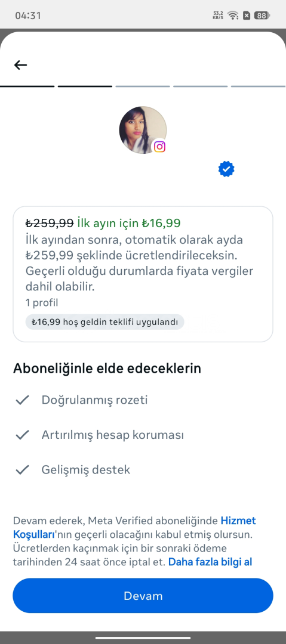This screenshot has width=286, height=644.
Task: Tap the ₺16,99 hoş geldin teklifi chip
Action: coord(104,322)
